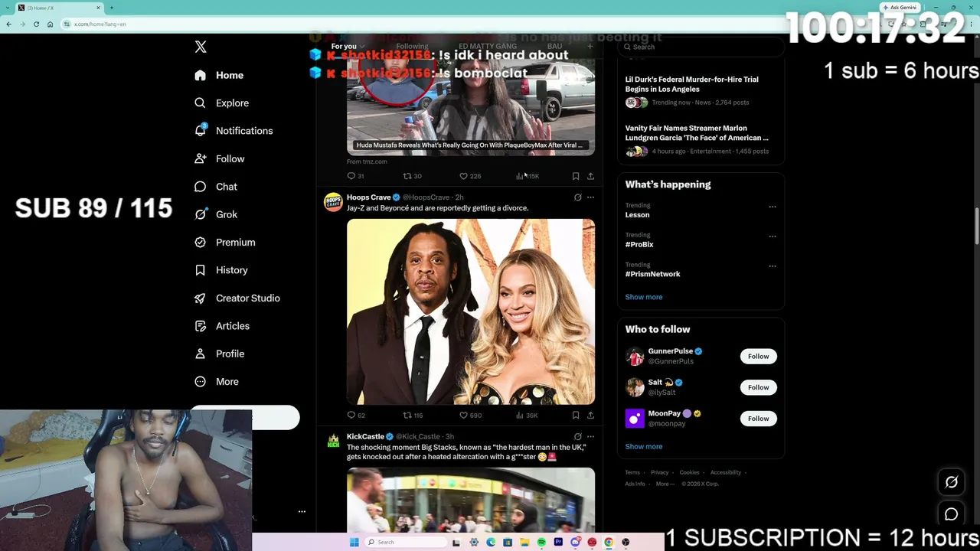The image size is (980, 551).
Task: Open Microsoft Edge from the taskbar
Action: click(491, 543)
